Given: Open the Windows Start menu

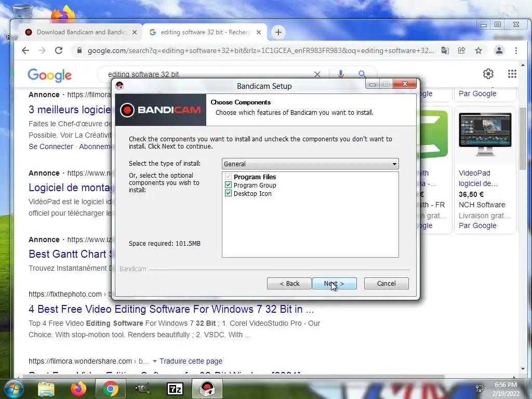Looking at the screenshot, I should (x=13, y=389).
